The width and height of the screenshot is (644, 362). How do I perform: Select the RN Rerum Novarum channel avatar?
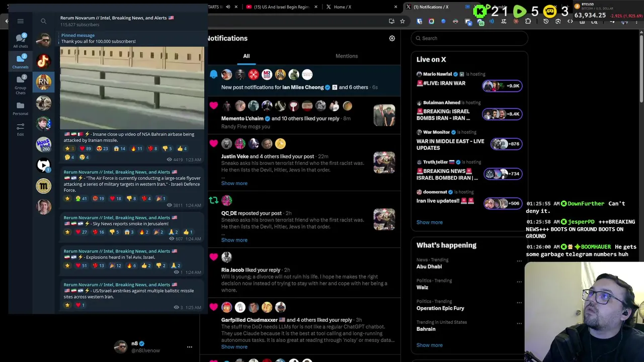point(43,81)
